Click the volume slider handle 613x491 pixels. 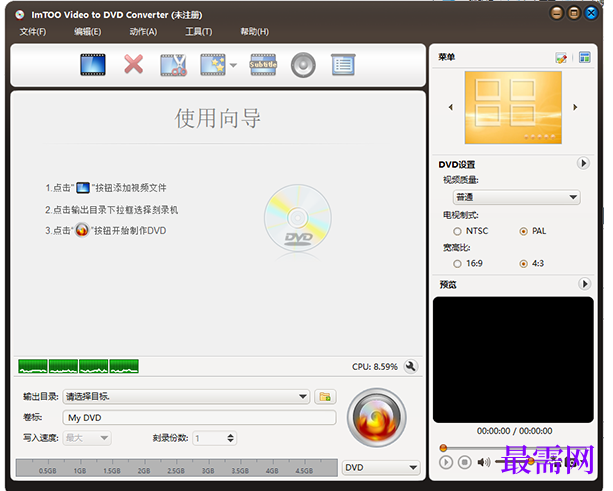point(531,462)
